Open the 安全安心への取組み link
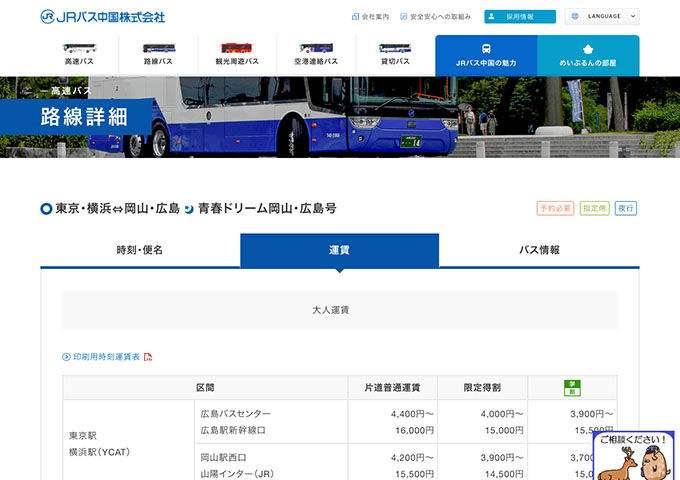The image size is (680, 480). pos(435,17)
